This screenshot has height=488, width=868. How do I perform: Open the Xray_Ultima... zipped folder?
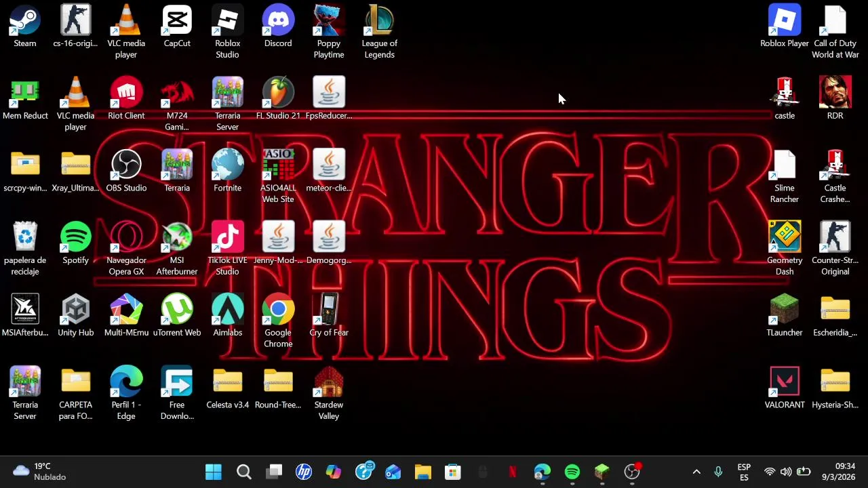75,171
